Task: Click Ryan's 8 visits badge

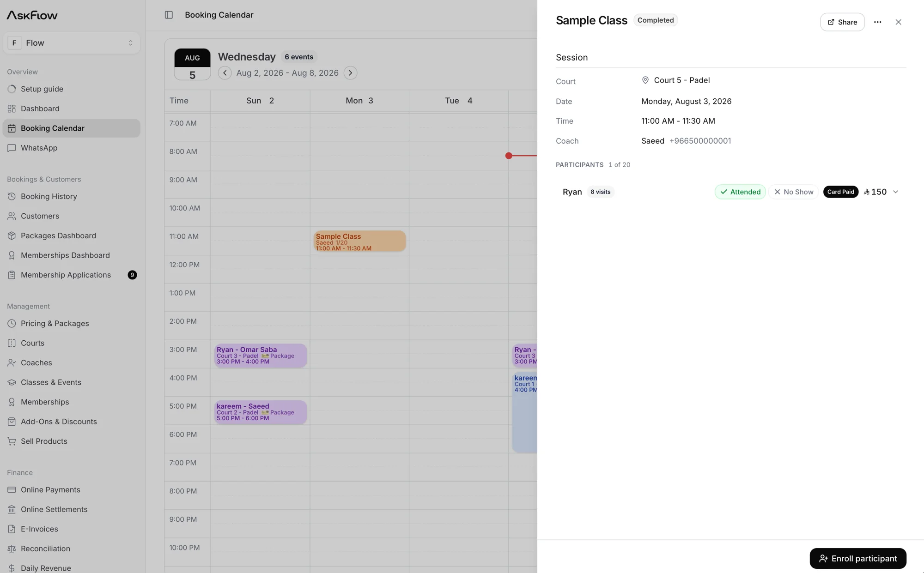Action: (600, 192)
